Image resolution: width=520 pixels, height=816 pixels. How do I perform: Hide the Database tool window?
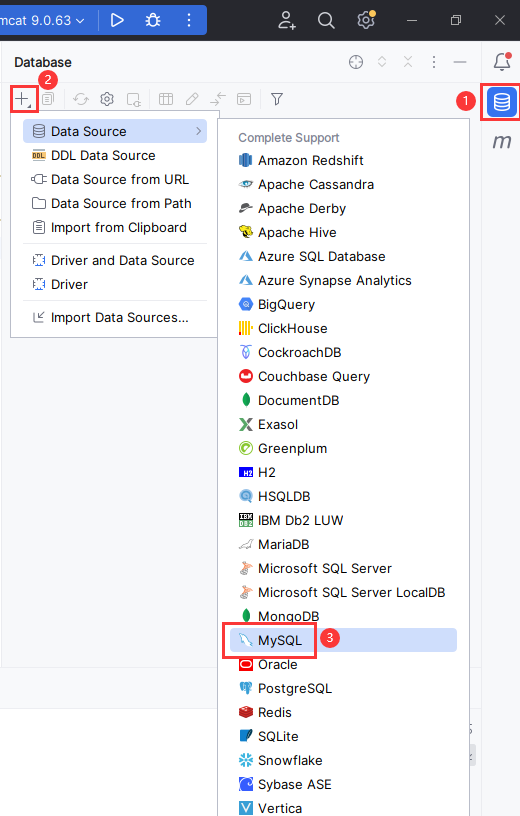click(x=460, y=62)
